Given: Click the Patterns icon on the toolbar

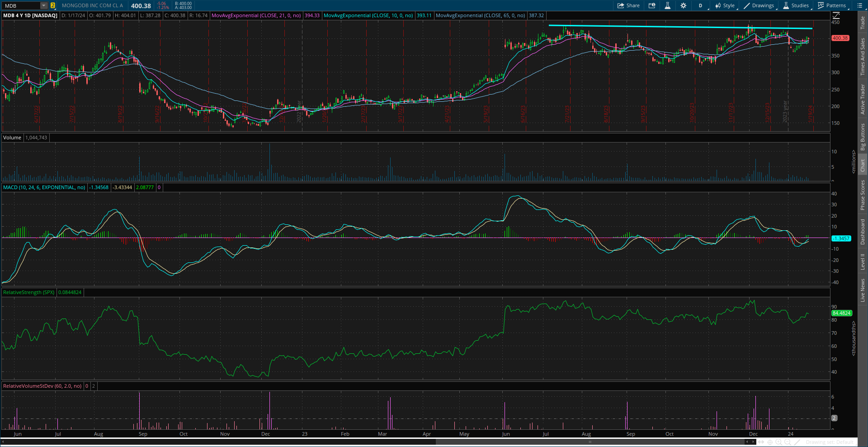Looking at the screenshot, I should coord(833,5).
